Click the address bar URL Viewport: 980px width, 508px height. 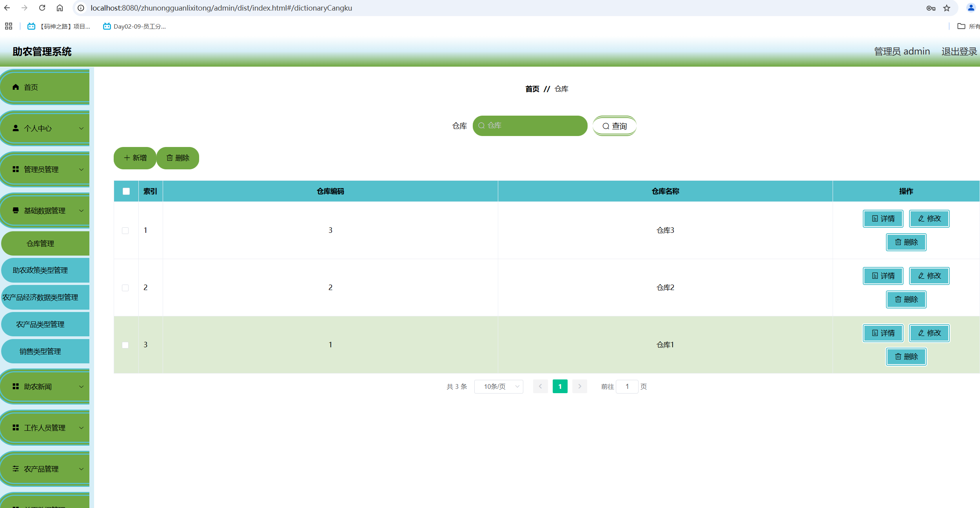pyautogui.click(x=221, y=8)
